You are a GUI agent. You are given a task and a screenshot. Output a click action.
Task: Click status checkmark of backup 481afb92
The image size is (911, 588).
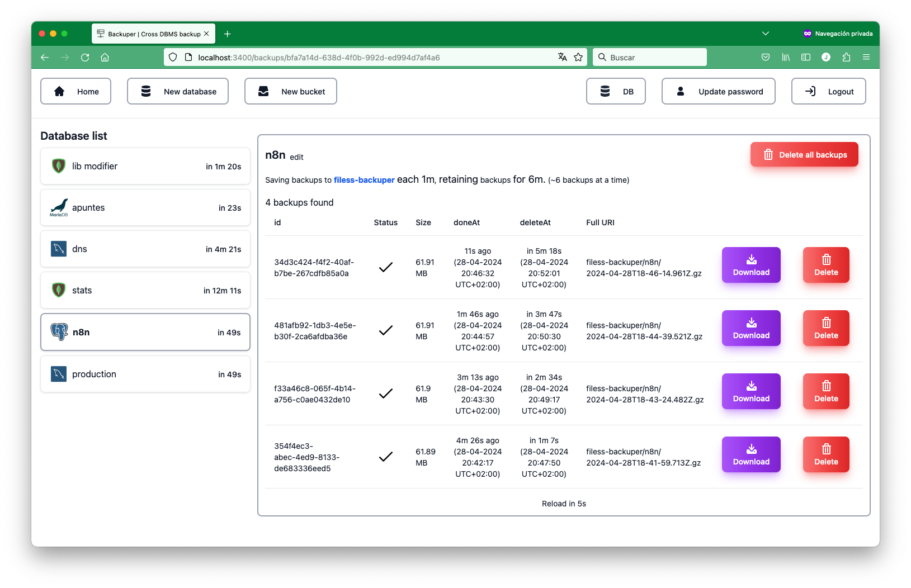point(385,331)
